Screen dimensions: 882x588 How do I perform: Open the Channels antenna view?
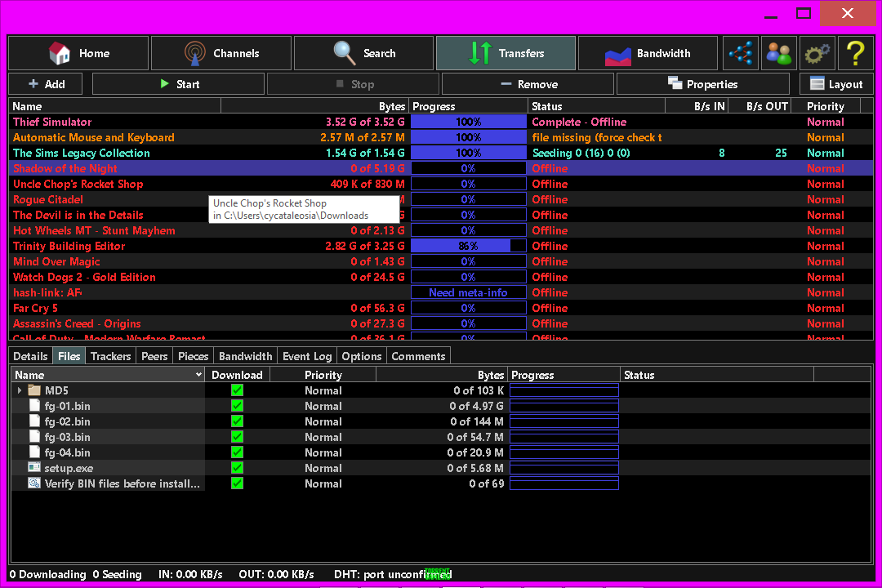[x=221, y=53]
